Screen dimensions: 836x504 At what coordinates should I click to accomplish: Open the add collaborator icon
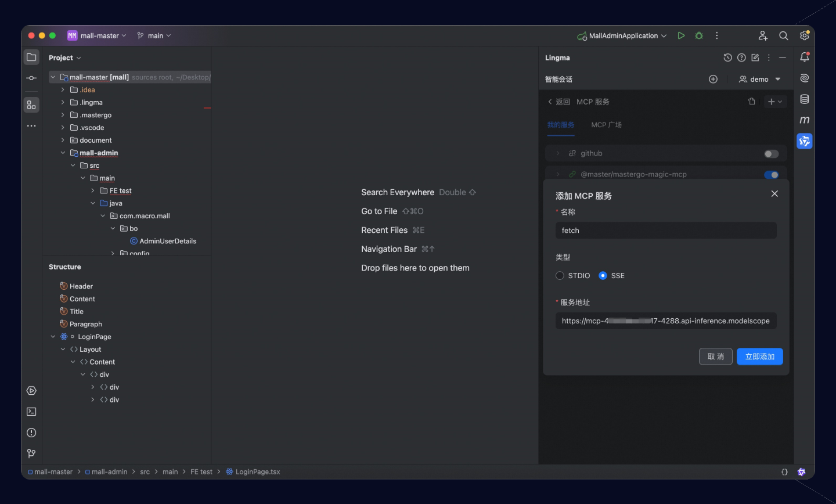pyautogui.click(x=763, y=35)
